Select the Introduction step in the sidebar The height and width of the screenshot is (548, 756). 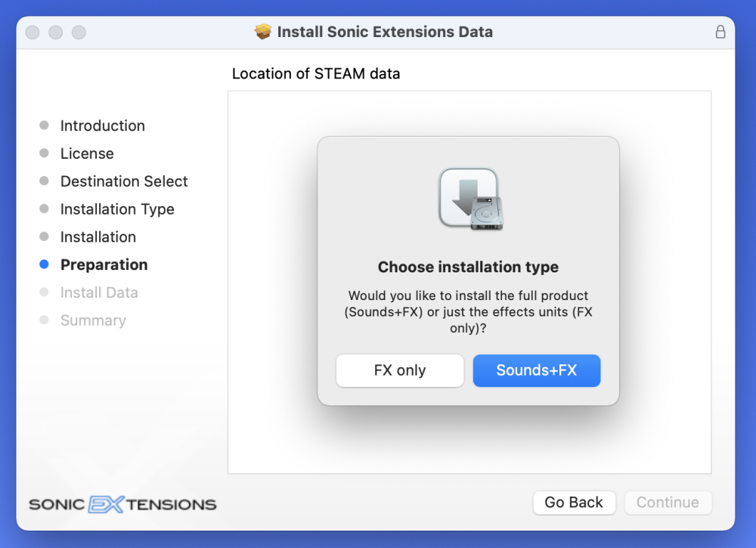point(102,125)
